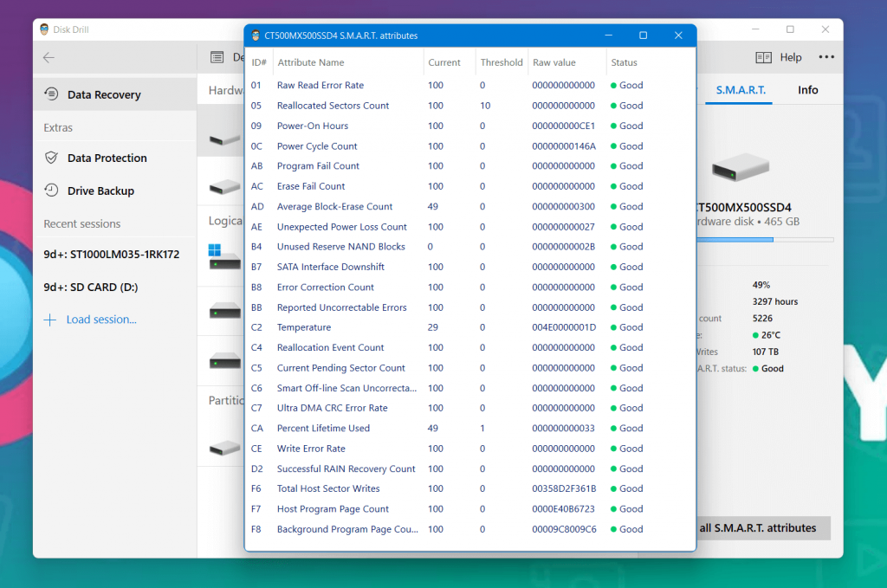Click the Disk Drill logo in the titlebar
The height and width of the screenshot is (588, 887).
point(45,29)
